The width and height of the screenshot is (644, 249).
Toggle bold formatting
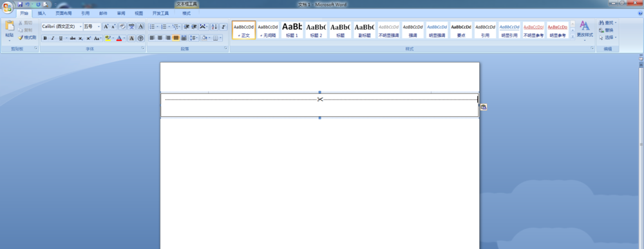[x=45, y=38]
